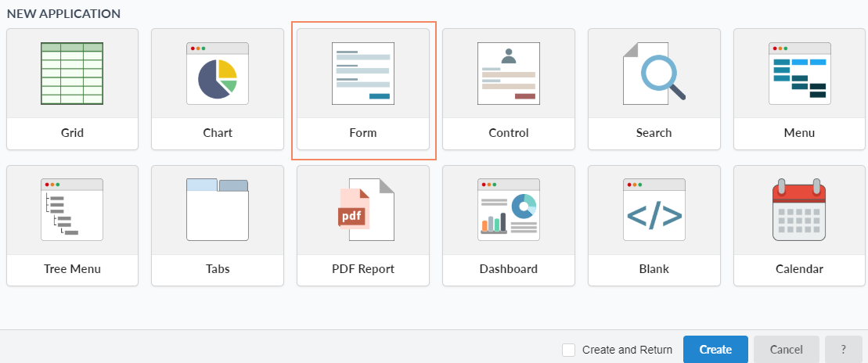This screenshot has width=868, height=363.
Task: Select the Grid application icon
Action: 72,74
